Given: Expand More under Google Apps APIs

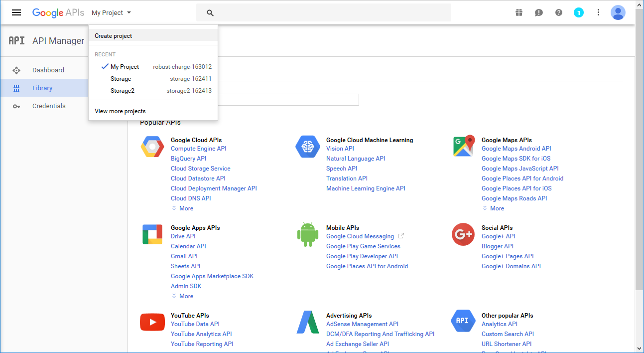Looking at the screenshot, I should (x=186, y=296).
